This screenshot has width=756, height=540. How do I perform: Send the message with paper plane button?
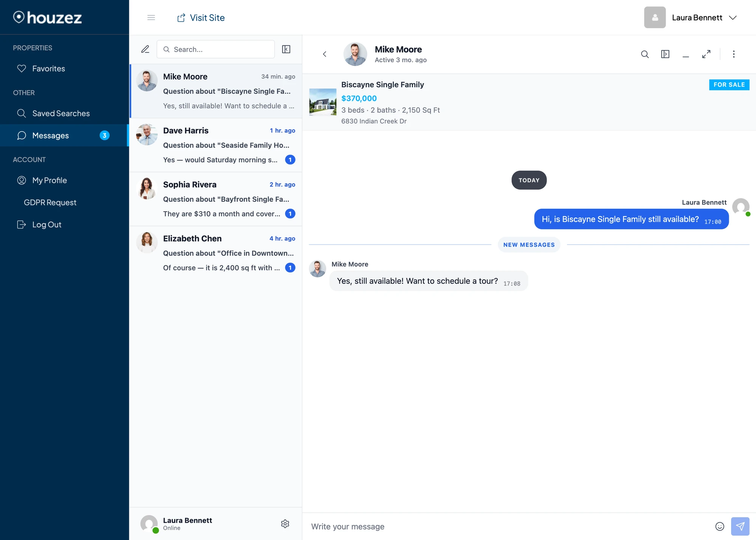(x=740, y=526)
